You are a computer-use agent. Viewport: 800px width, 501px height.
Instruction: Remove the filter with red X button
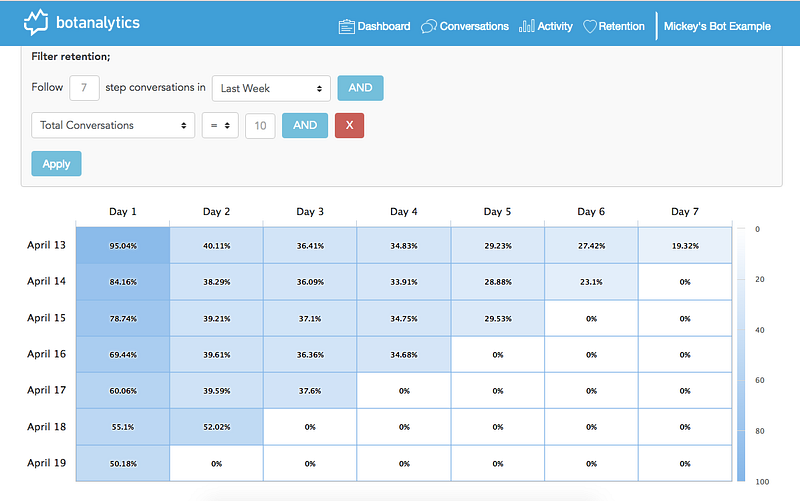(349, 125)
